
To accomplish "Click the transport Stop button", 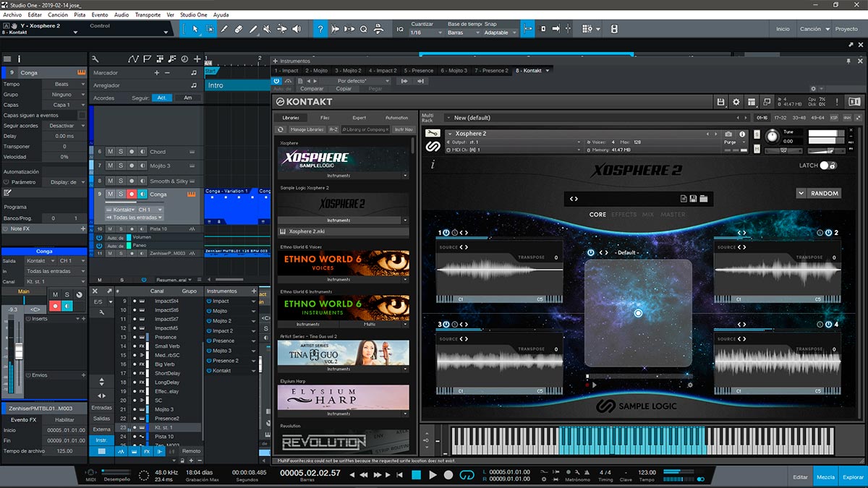I will tap(416, 475).
